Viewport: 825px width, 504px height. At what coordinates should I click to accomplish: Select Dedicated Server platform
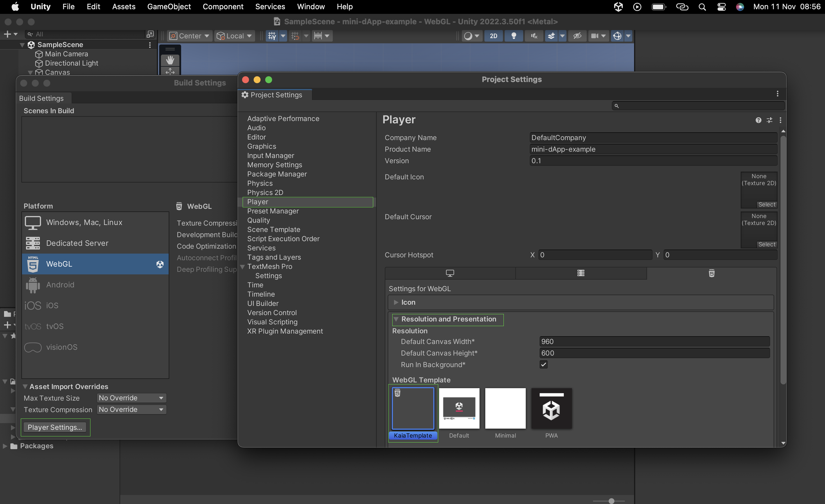pyautogui.click(x=95, y=243)
